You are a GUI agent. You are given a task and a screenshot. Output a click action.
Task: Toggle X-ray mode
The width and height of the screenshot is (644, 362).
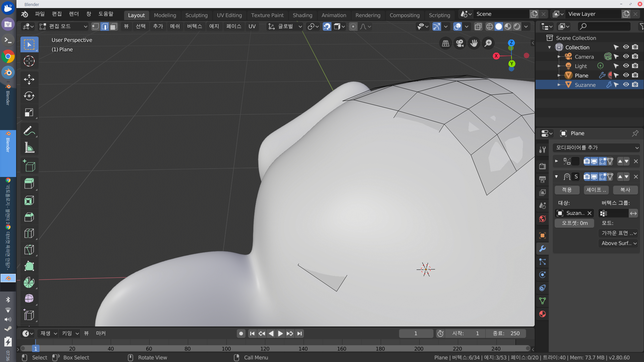coord(478,26)
